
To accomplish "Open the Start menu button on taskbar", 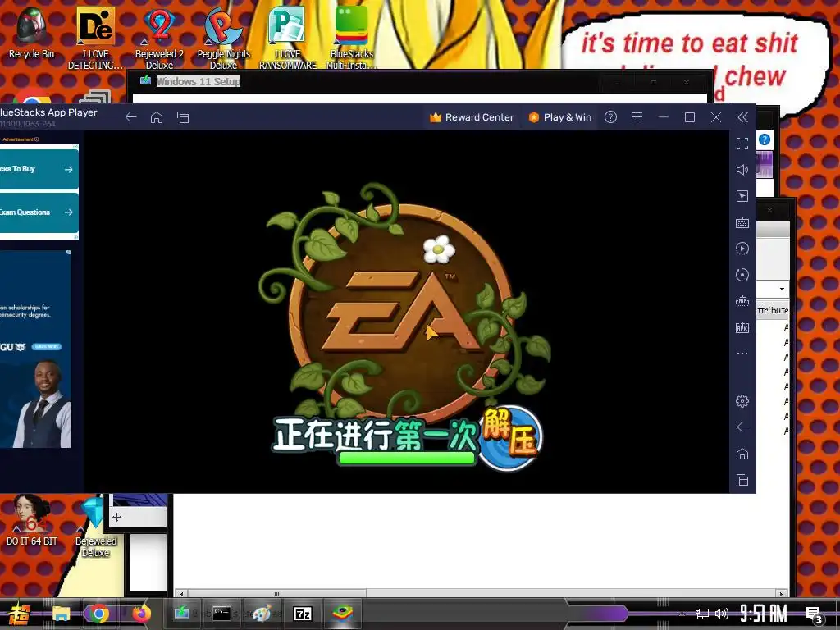I will click(x=19, y=614).
